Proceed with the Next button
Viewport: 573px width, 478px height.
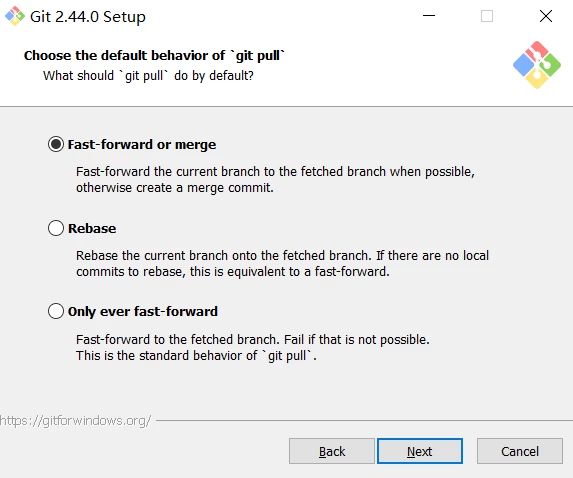[420, 451]
